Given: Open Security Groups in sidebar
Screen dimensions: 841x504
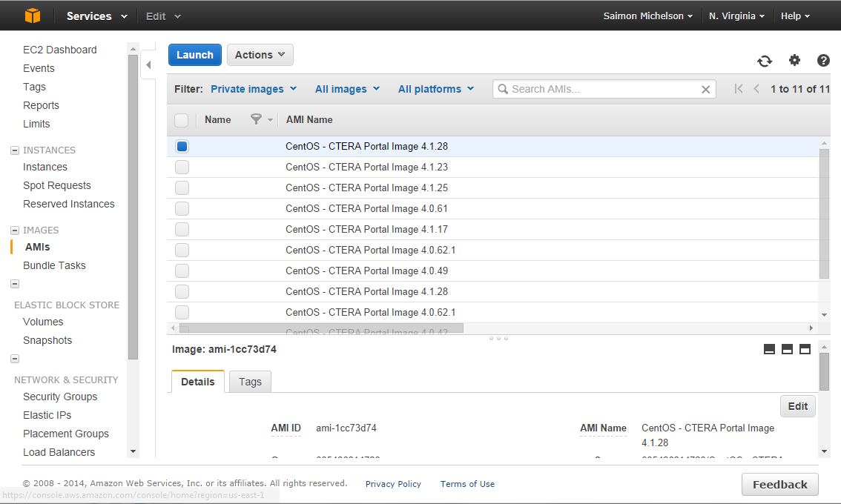Looking at the screenshot, I should pyautogui.click(x=60, y=397).
